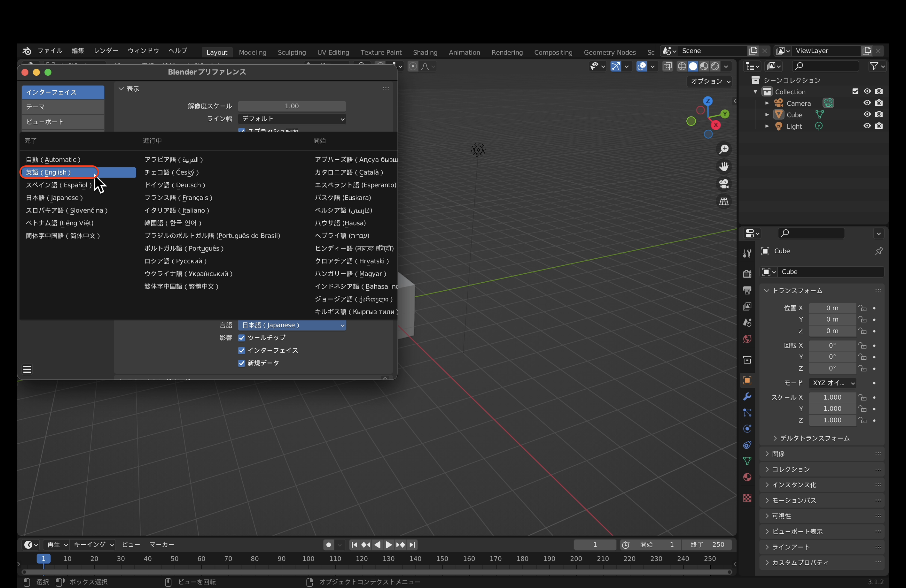The image size is (906, 588).
Task: Disable Light in renders camera icon
Action: (879, 126)
